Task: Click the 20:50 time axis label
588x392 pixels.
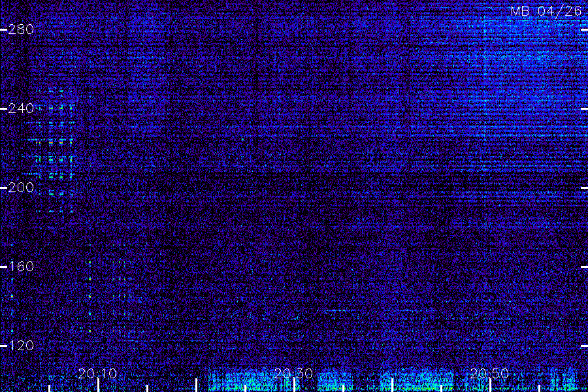Action: pyautogui.click(x=489, y=374)
